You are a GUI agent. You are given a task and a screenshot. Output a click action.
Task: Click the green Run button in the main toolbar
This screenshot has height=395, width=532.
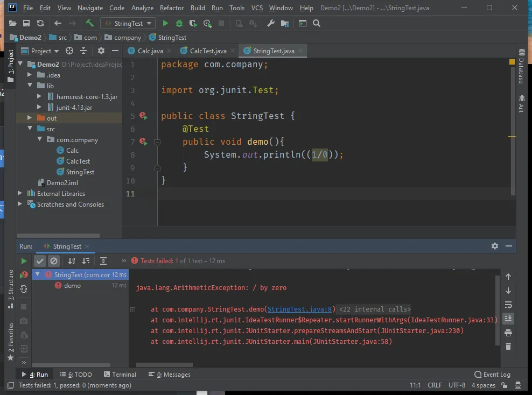(165, 23)
